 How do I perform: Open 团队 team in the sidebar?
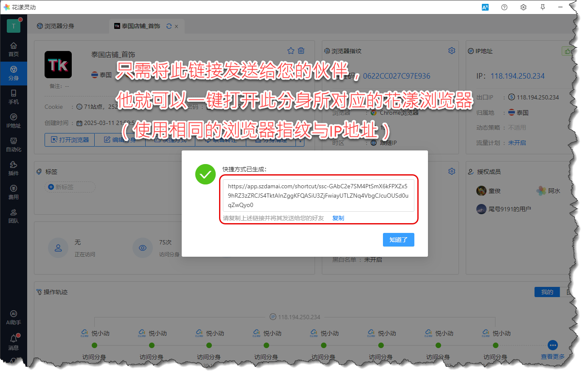(x=14, y=216)
